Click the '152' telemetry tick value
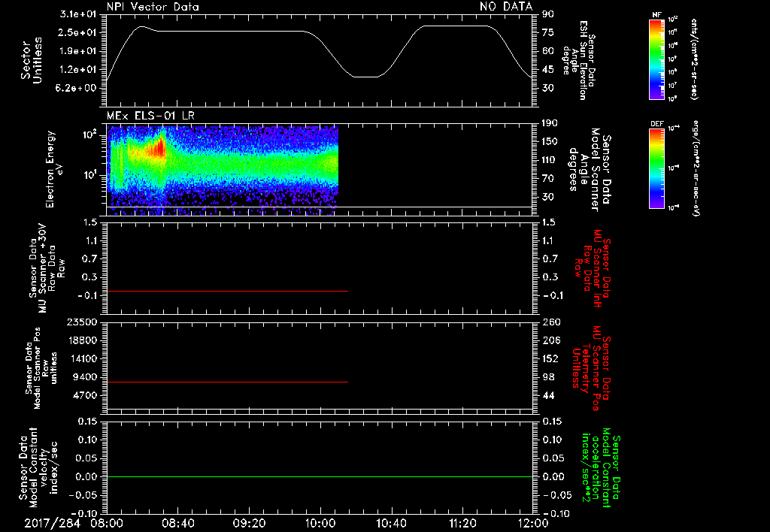Image resolution: width=770 pixels, height=532 pixels. click(550, 358)
